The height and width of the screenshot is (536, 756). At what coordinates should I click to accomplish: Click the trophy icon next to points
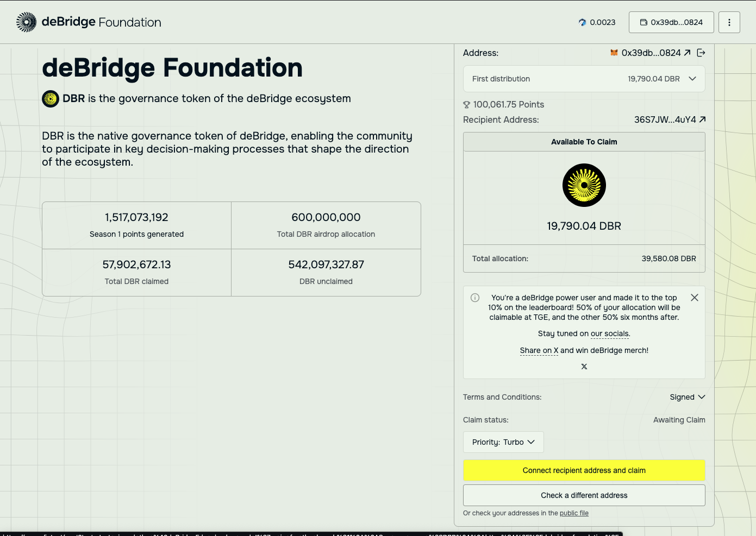466,105
